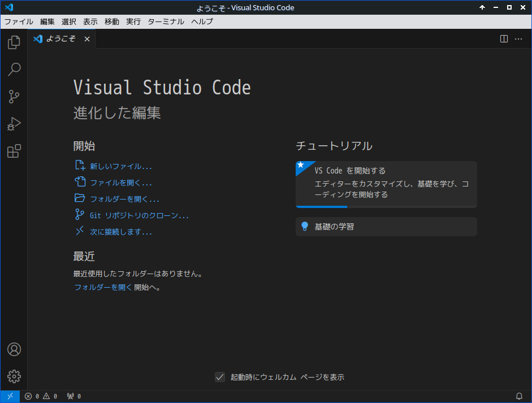Open the 基礎の学習 tutorial card
The height and width of the screenshot is (403, 532).
(x=386, y=227)
